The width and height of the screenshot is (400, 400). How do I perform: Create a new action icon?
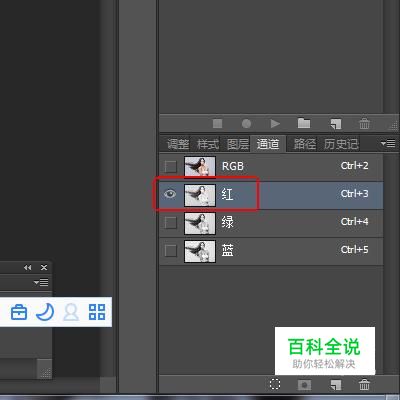coord(336,124)
